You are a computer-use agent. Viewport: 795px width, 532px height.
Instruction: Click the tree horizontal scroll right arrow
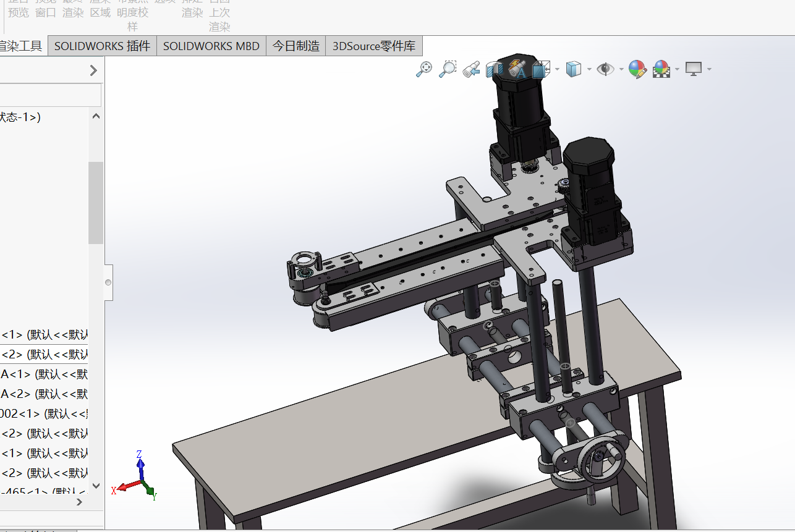click(x=79, y=502)
